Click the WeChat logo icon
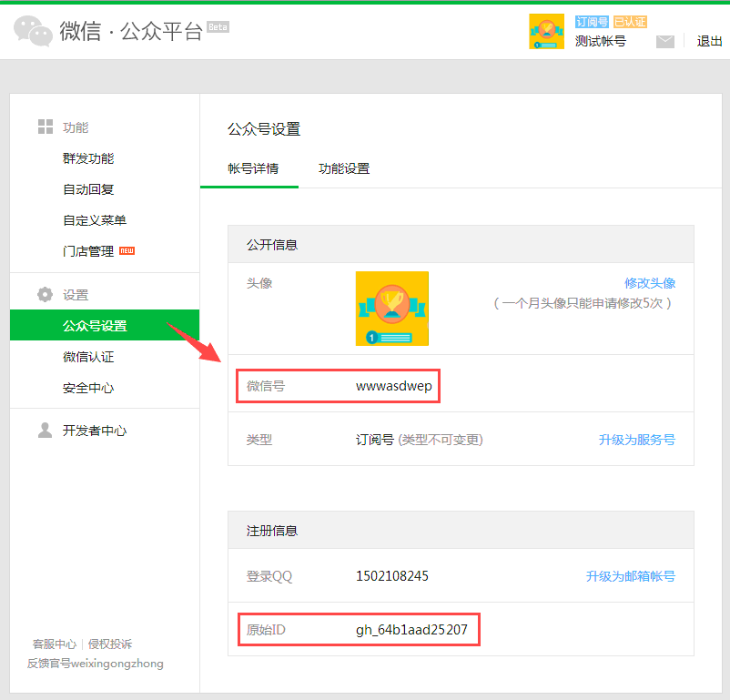 34,31
